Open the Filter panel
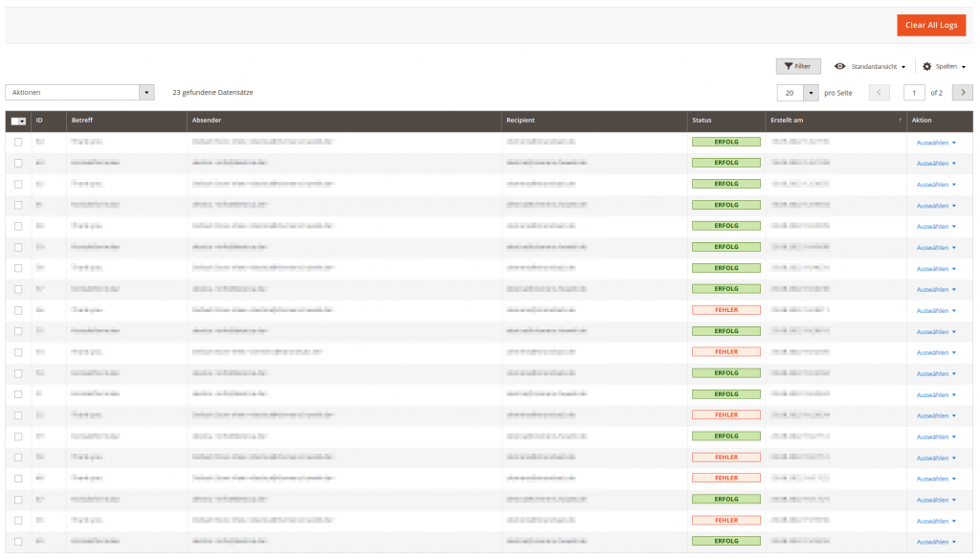The image size is (980, 559). (x=797, y=66)
